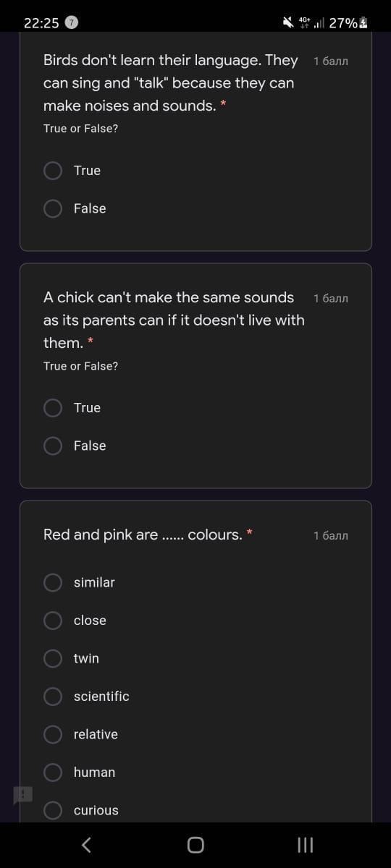The image size is (391, 868).
Task: Tap the muted sound status icon
Action: [x=287, y=22]
